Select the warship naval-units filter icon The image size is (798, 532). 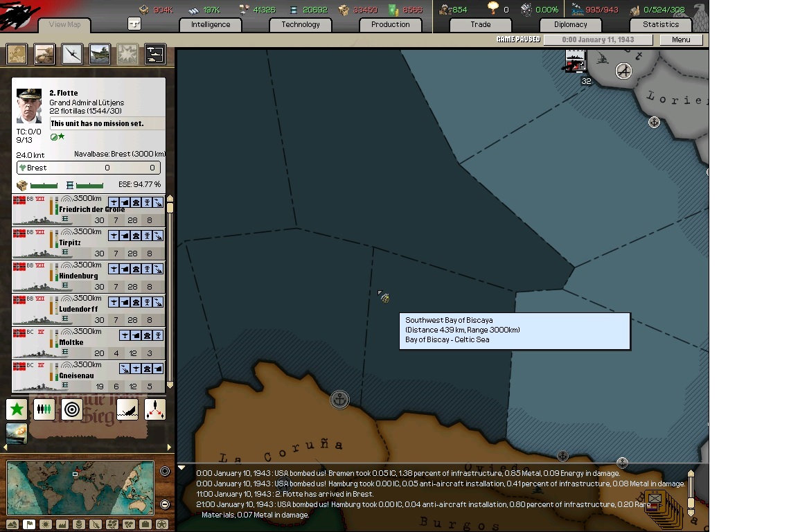click(100, 54)
